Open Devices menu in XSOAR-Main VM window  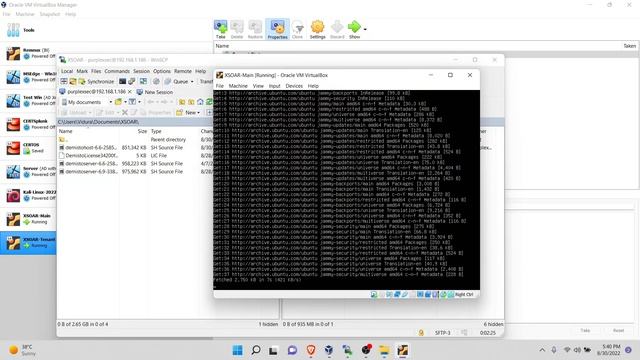tap(294, 86)
